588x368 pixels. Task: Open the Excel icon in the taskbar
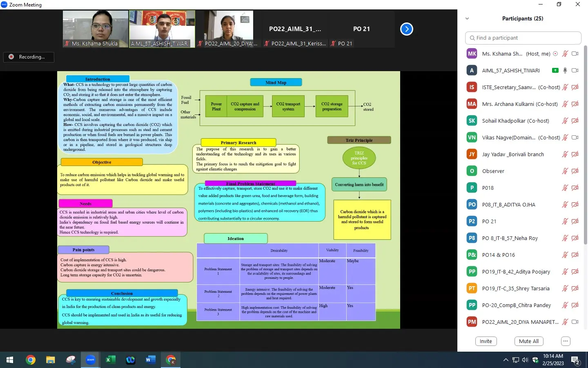click(x=110, y=360)
